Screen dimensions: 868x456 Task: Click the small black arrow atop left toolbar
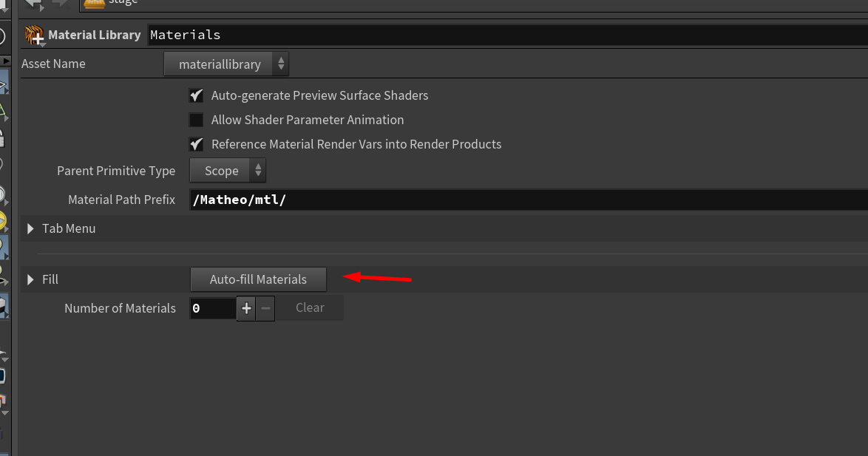pos(5,61)
